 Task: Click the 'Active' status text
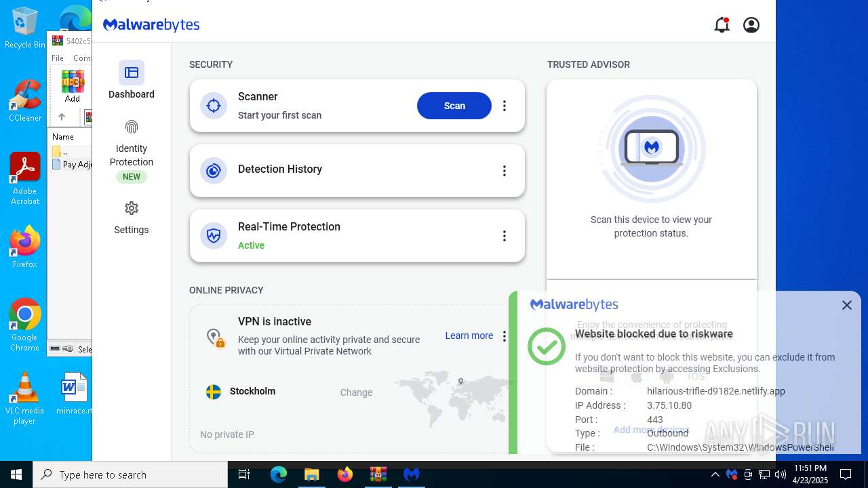(251, 245)
